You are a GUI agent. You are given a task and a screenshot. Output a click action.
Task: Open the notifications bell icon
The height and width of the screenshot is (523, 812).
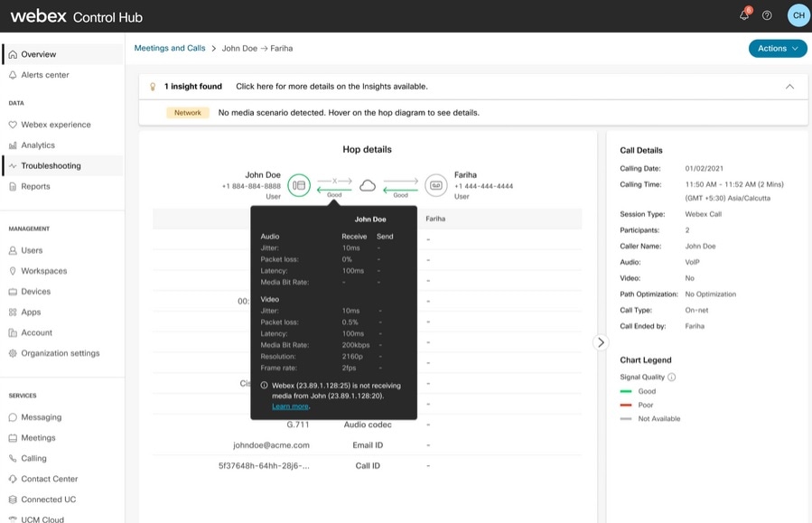click(744, 15)
